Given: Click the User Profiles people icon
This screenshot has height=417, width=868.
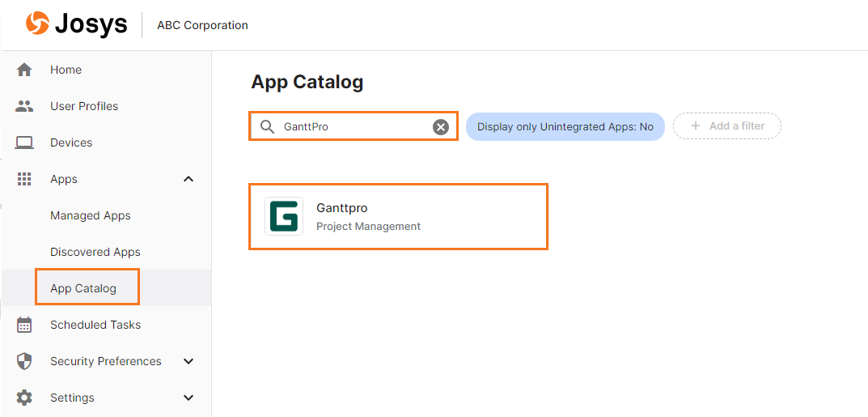Looking at the screenshot, I should click(24, 106).
